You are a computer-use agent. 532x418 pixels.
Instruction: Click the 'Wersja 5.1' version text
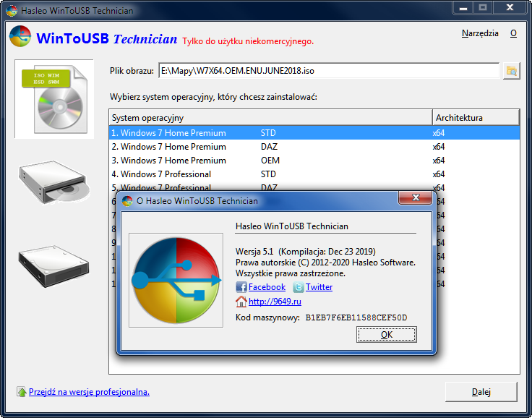click(x=254, y=252)
